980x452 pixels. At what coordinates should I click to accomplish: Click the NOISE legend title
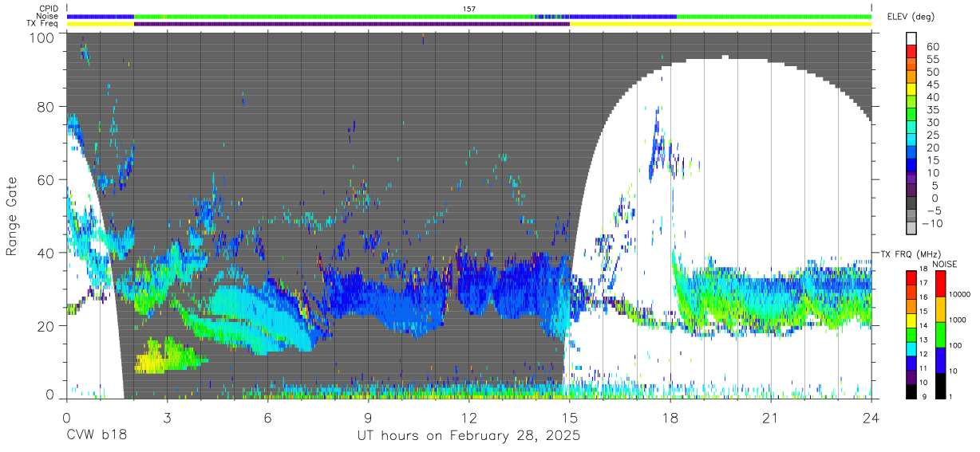pos(943,264)
